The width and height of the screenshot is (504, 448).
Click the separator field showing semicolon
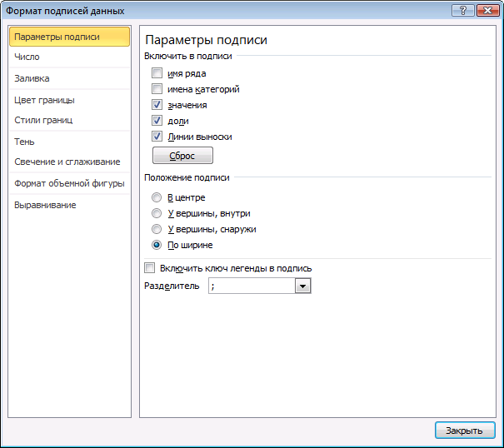tap(252, 286)
